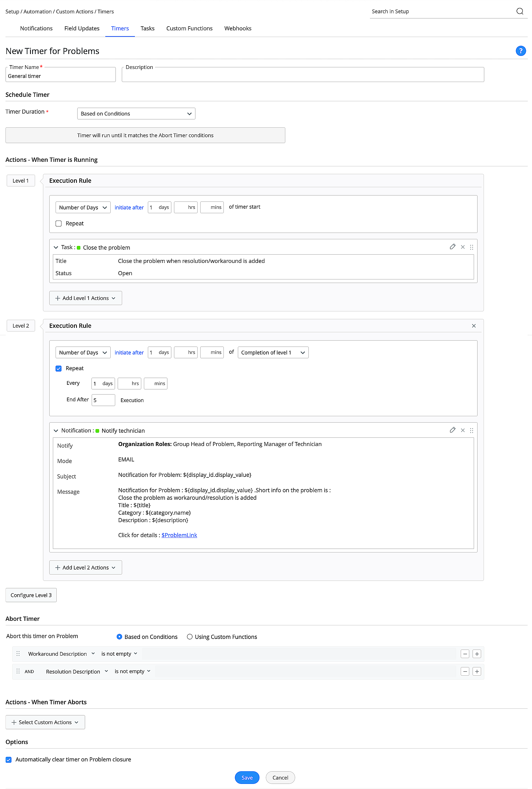Open the Timer Duration dropdown
The image size is (532, 789).
136,114
